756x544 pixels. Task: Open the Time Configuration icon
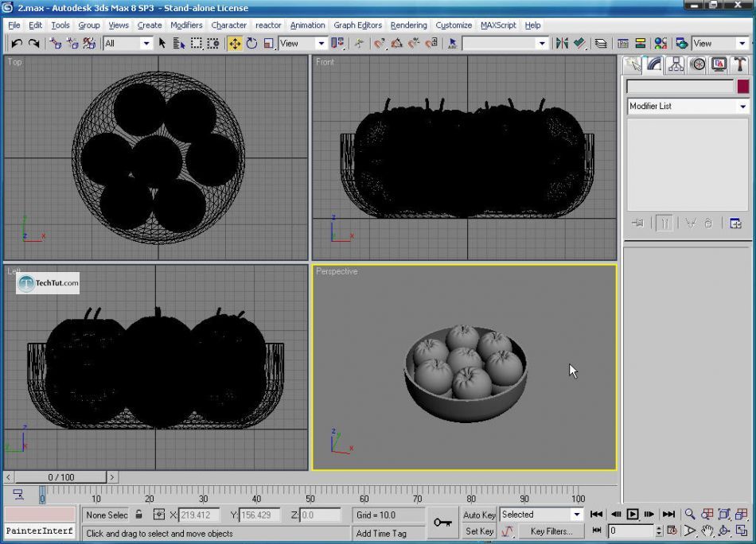click(x=672, y=531)
